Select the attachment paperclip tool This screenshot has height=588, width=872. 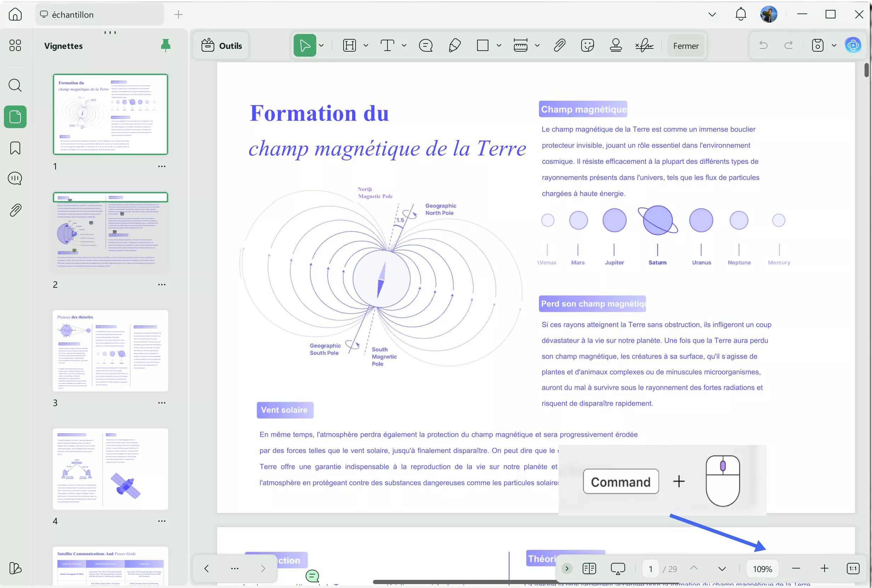(x=560, y=45)
